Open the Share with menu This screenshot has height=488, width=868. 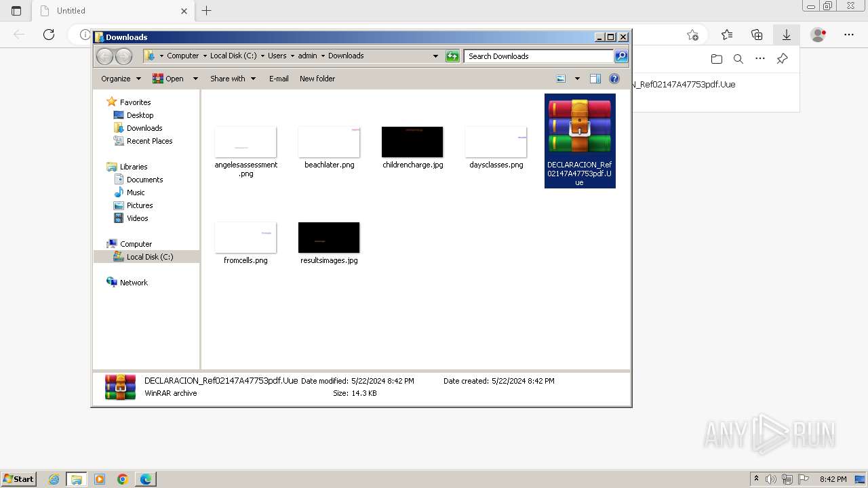(x=233, y=79)
